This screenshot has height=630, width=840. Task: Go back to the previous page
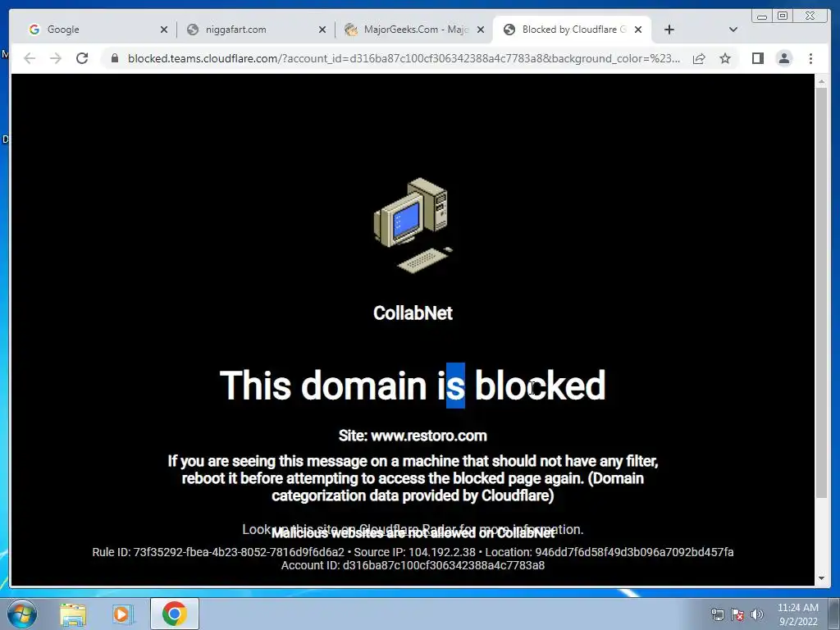coord(30,58)
